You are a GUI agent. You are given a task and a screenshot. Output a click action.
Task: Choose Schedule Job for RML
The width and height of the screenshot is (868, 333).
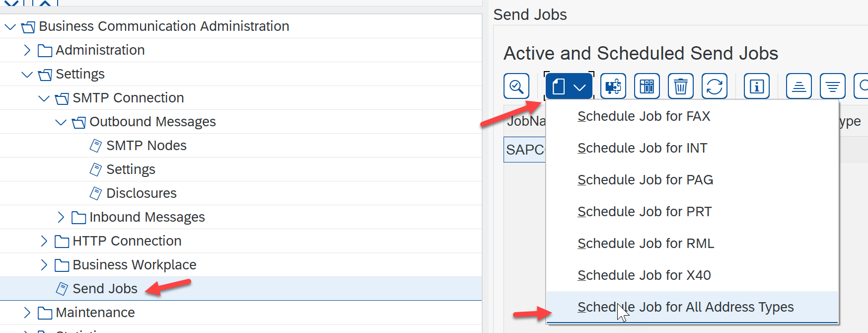pos(692,244)
